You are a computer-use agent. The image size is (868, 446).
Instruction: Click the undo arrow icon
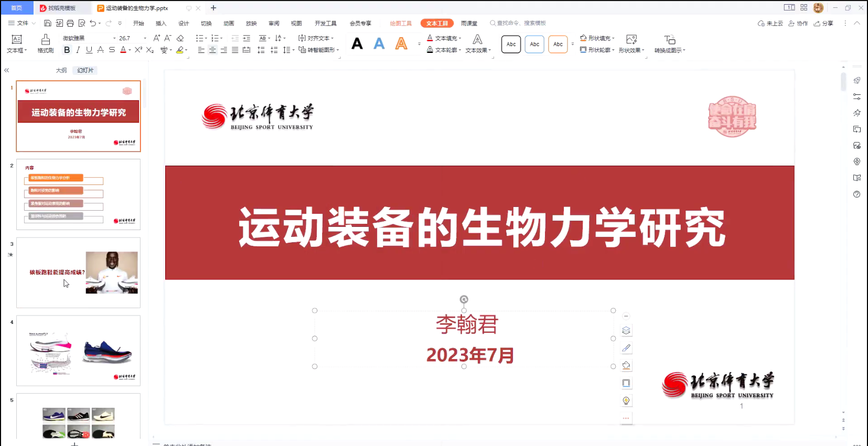[x=93, y=23]
